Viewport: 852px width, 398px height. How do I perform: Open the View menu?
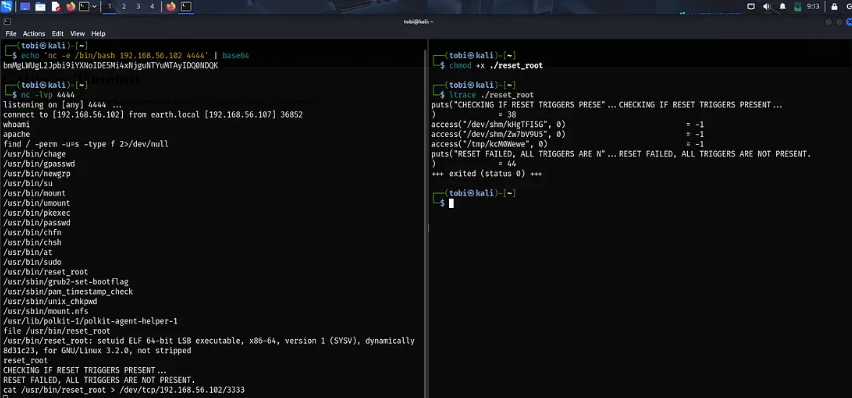78,34
